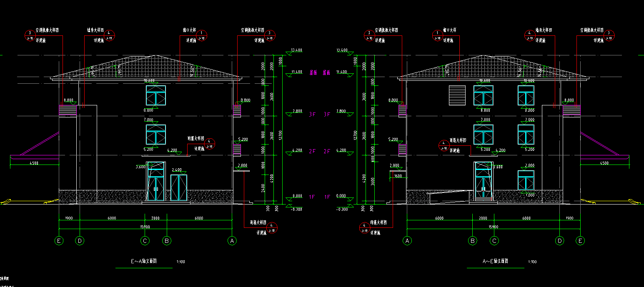
Task: Click the 12700 height dimension beside A~E elevation
Action: click(x=355, y=135)
